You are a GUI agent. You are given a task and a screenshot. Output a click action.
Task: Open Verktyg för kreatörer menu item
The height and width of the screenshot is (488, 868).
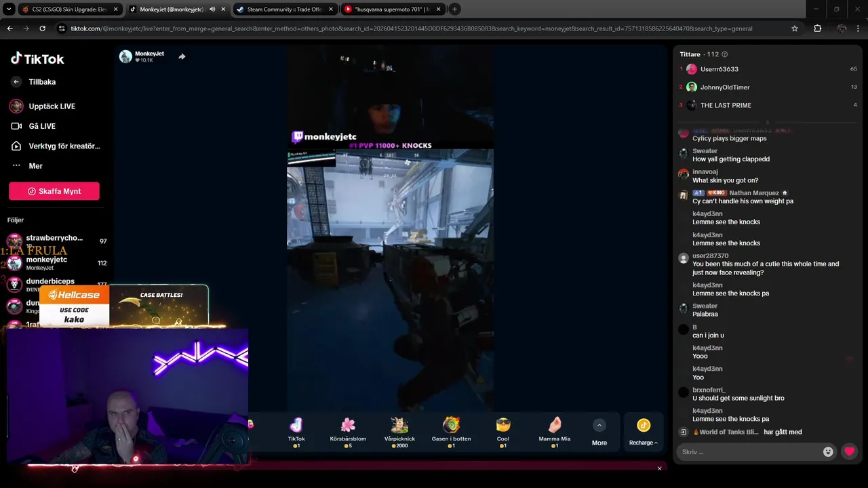[54, 146]
